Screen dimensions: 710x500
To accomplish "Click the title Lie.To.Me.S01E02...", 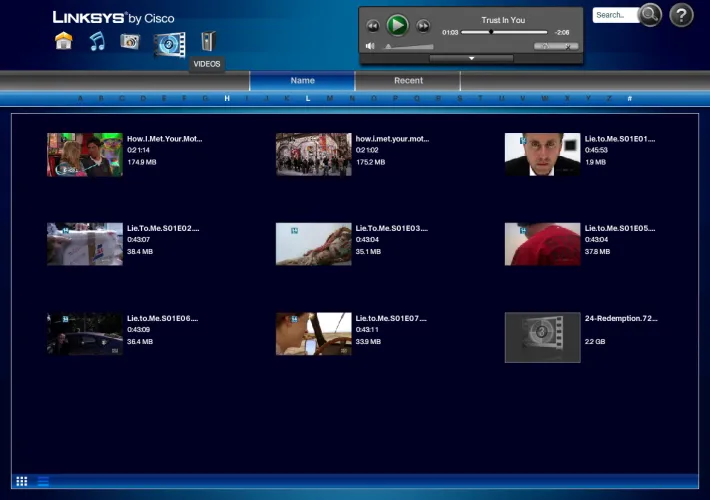I will point(163,228).
